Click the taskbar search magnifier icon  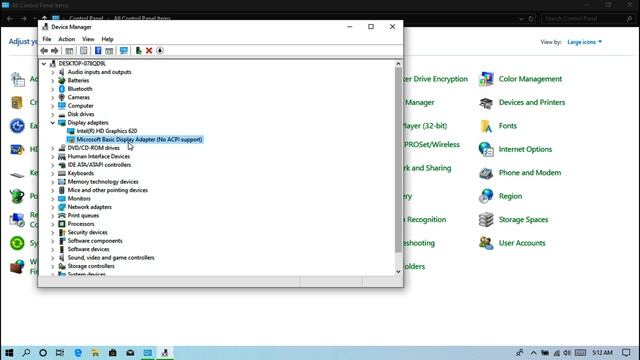point(26,353)
